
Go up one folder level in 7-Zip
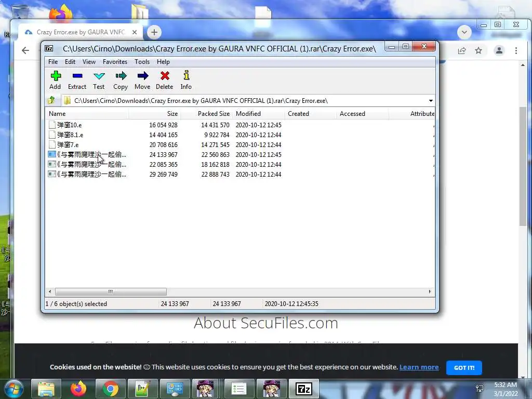pos(51,100)
